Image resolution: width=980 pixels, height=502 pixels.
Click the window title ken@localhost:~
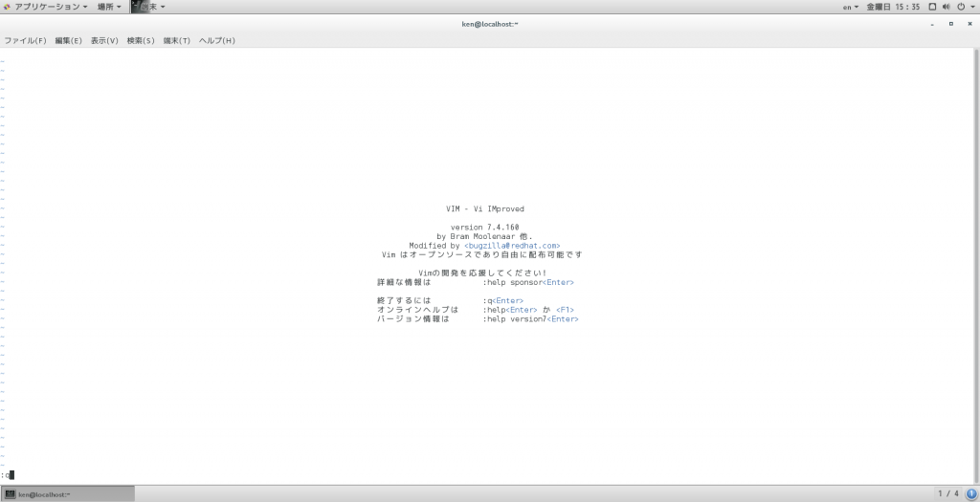pyautogui.click(x=490, y=24)
